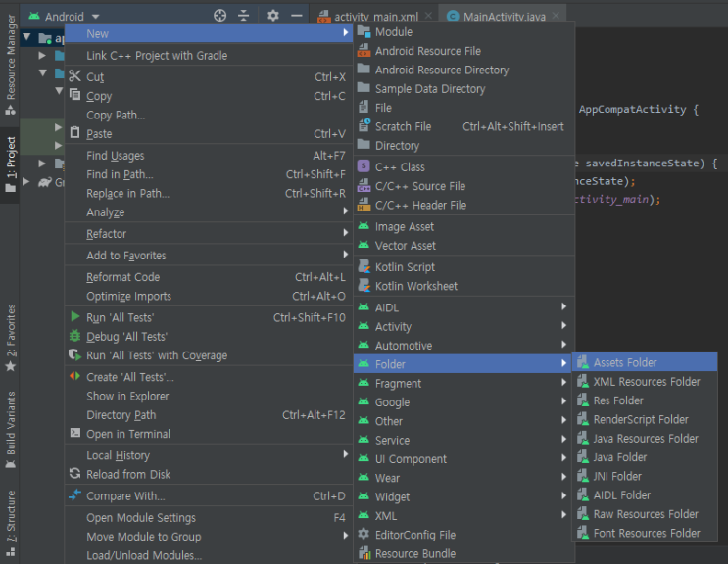Click the Cut scissors icon
728x564 pixels.
[75, 76]
